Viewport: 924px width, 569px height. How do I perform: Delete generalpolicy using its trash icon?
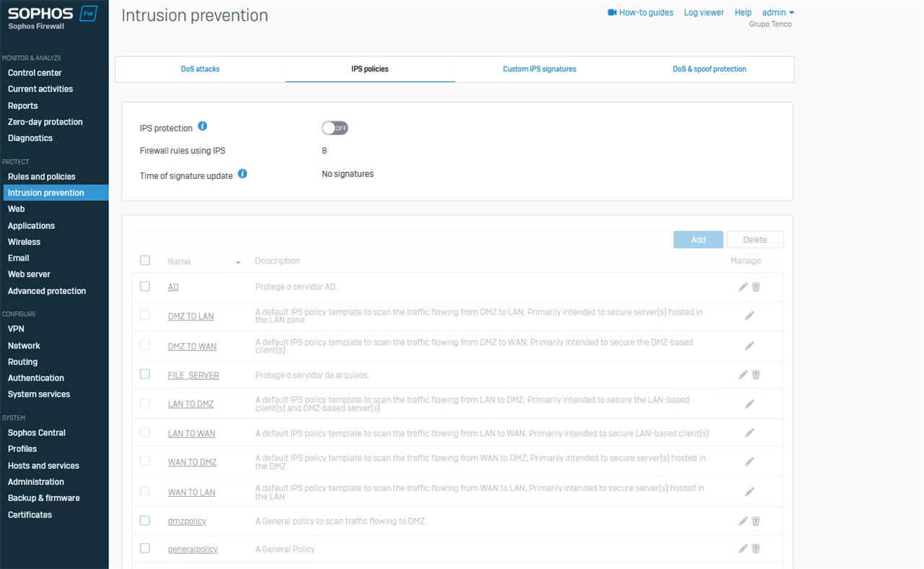756,549
